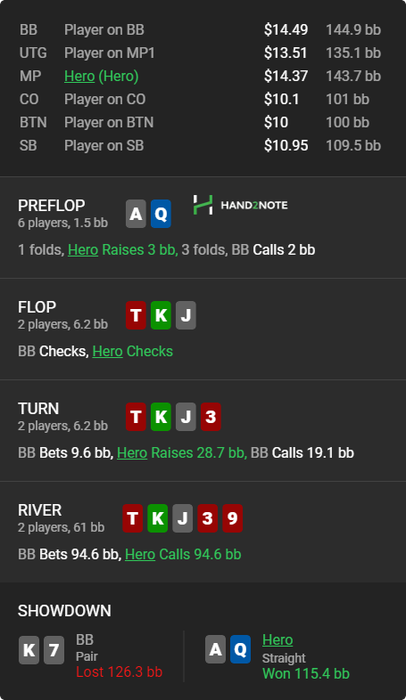The image size is (406, 700).
Task: Click the Hand2Note logo icon
Action: click(203, 205)
